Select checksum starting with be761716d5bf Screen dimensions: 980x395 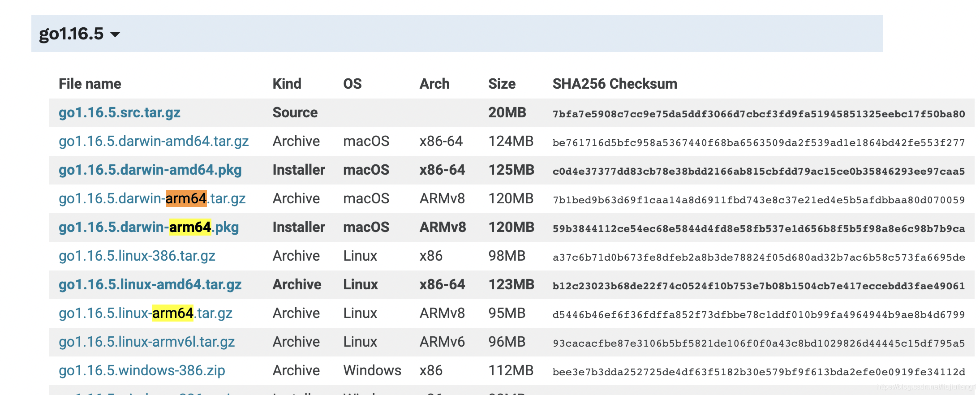759,142
